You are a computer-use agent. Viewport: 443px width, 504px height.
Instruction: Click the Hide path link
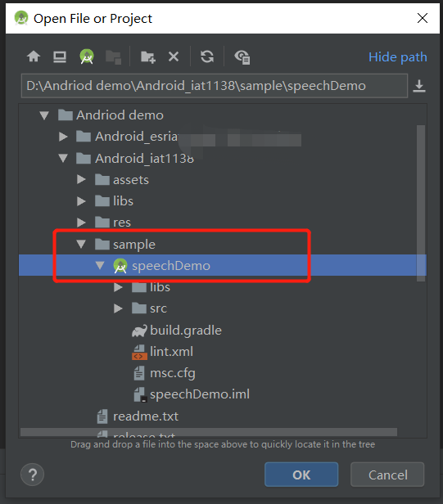(x=398, y=57)
